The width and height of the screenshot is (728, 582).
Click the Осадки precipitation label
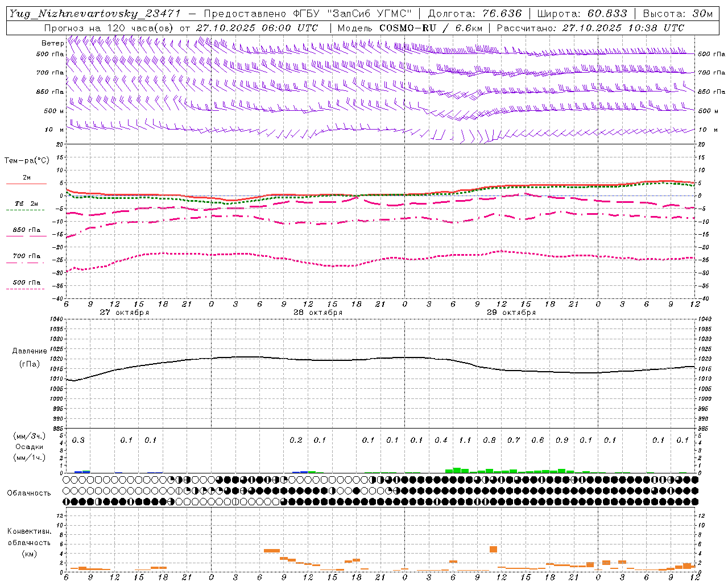tap(30, 447)
